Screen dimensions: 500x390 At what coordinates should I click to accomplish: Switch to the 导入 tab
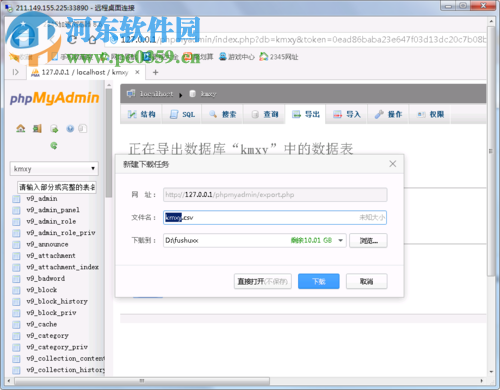tap(347, 114)
